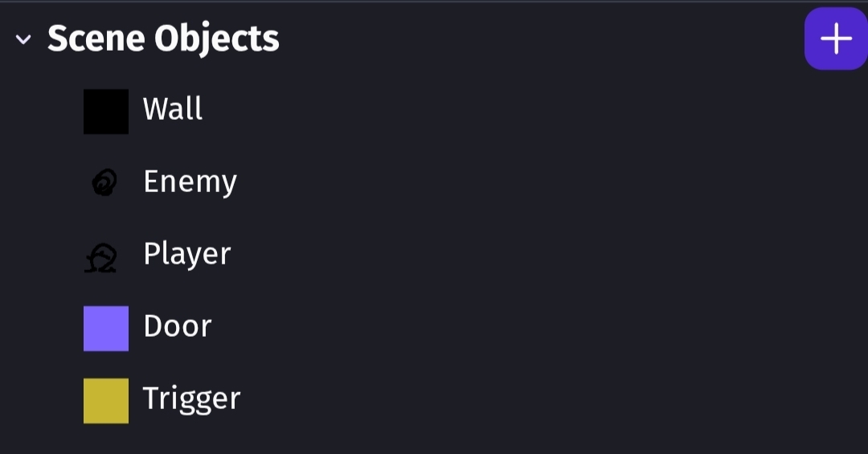Screen dimensions: 868x454
Task: Click the Enemy scribble sprite icon
Action: click(104, 183)
